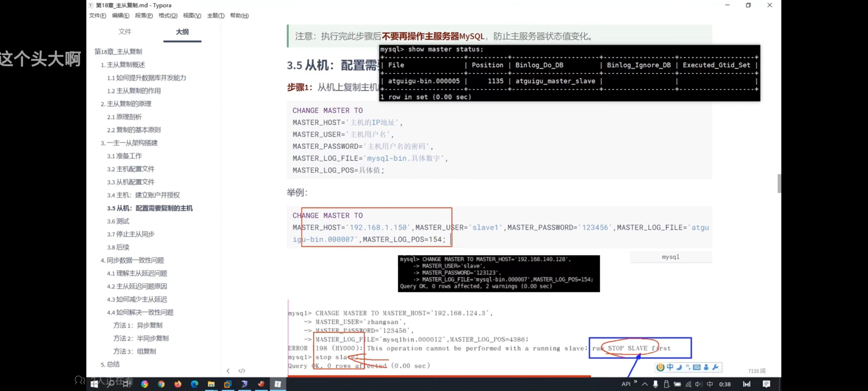Open microphone tray icon
This screenshot has width=868, height=391.
pyautogui.click(x=655, y=384)
